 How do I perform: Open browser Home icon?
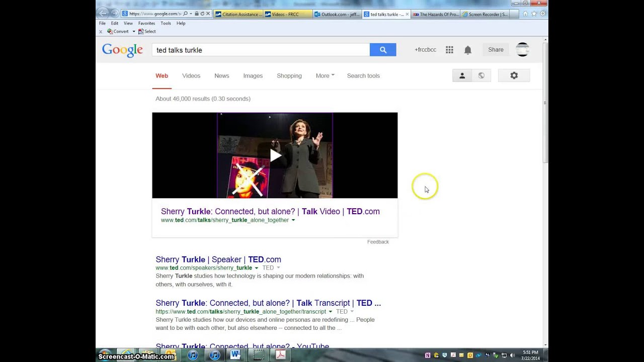tap(525, 14)
